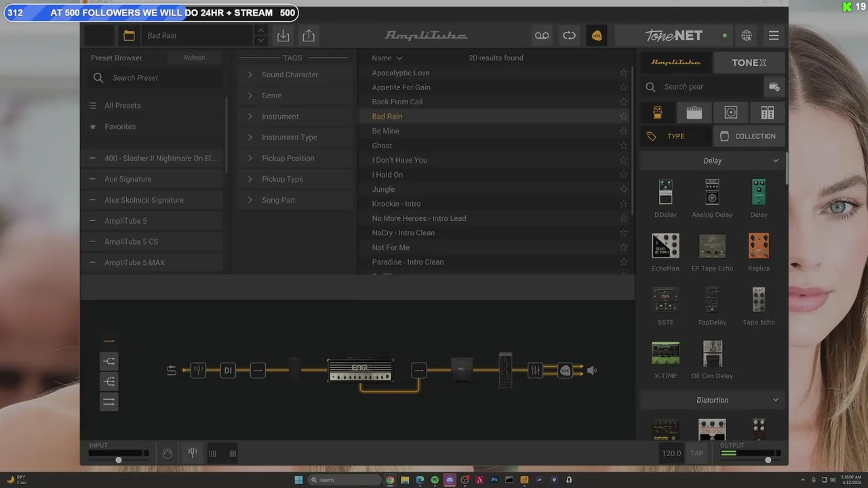Screen dimensions: 868x488
Task: Click the Refresh button in Preset Browser
Action: tap(194, 58)
